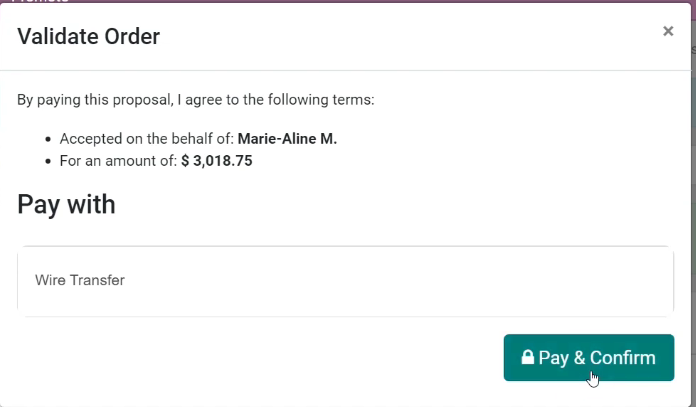
Task: Click the bullet before Accepted on the behalf
Action: click(x=48, y=139)
